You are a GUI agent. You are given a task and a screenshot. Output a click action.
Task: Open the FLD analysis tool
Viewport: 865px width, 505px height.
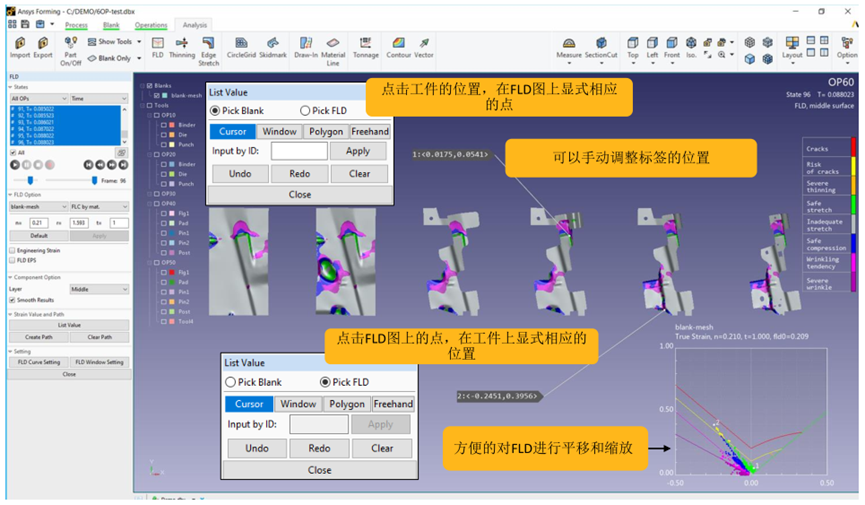coord(158,47)
